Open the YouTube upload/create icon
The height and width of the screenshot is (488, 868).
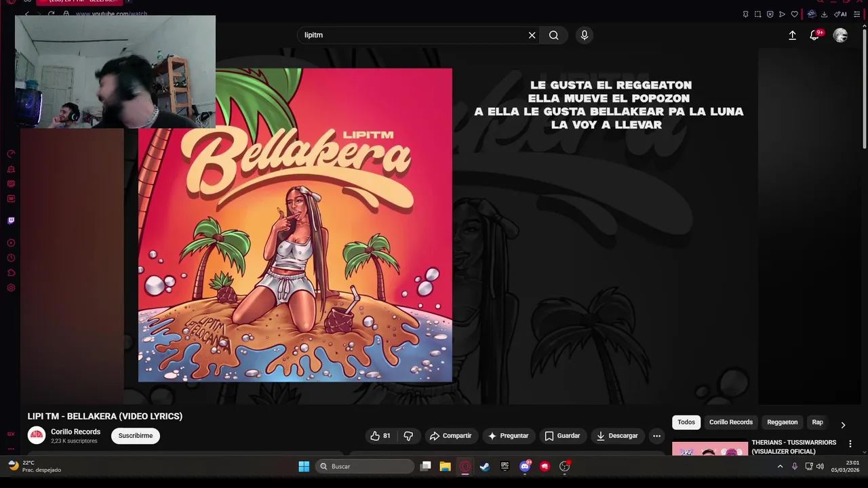[x=792, y=35]
